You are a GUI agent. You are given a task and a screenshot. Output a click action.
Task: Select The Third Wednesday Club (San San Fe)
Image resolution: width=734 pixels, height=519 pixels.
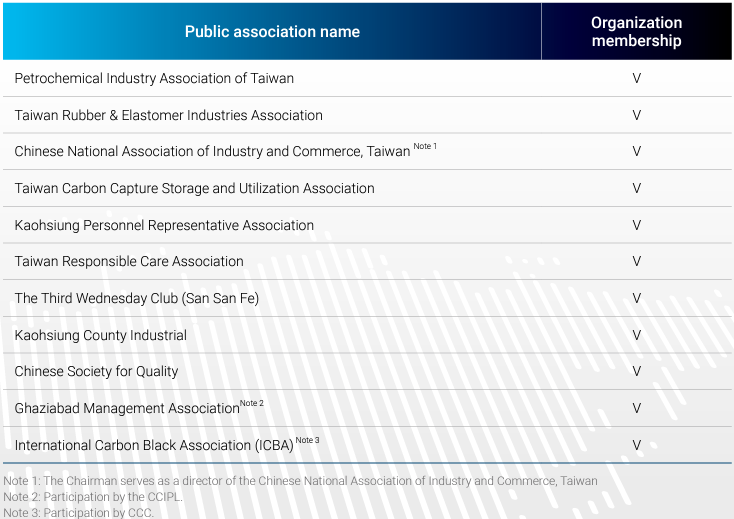coord(137,298)
